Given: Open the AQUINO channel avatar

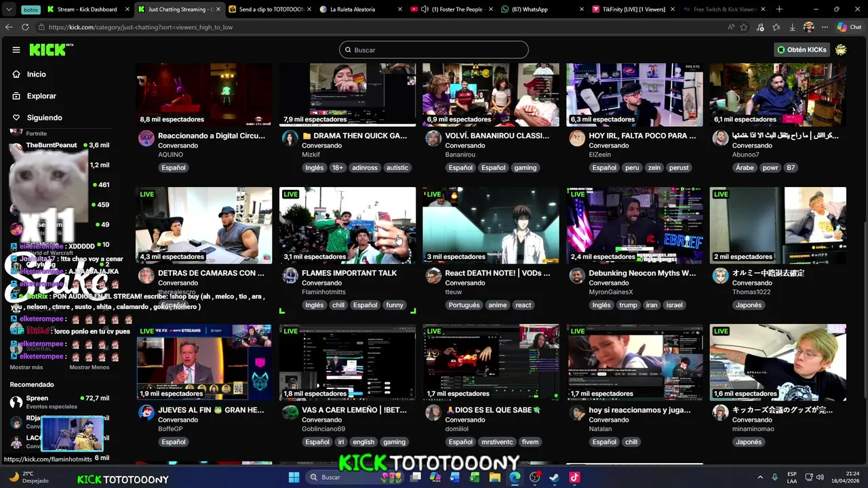Looking at the screenshot, I should point(146,139).
